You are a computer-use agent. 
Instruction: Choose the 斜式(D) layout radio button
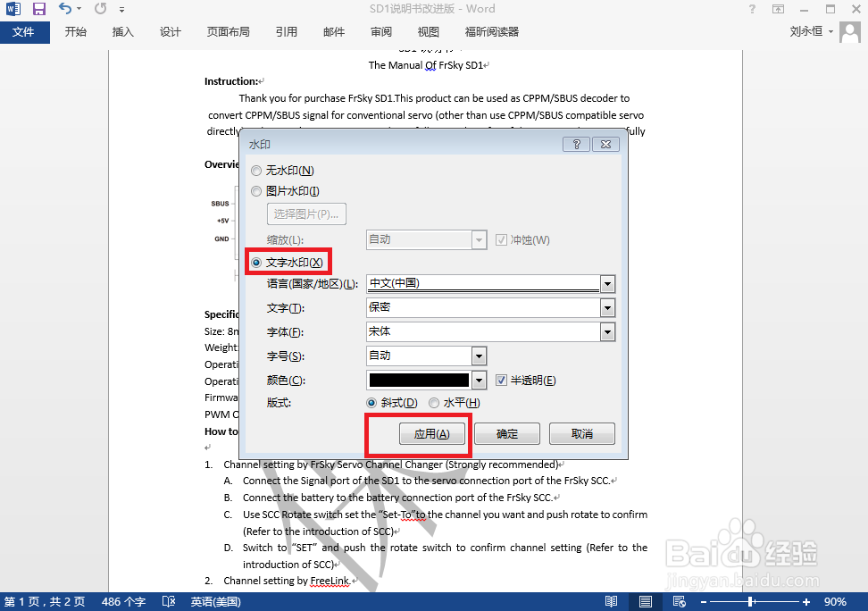click(x=371, y=403)
